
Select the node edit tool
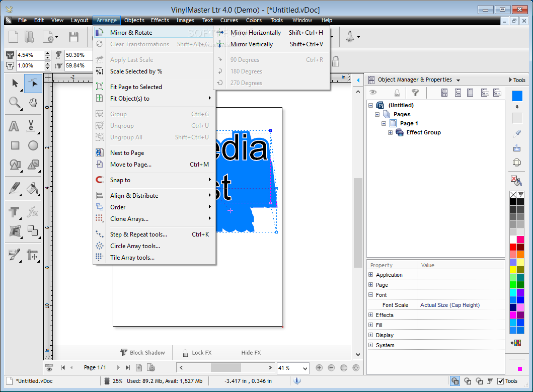33,84
